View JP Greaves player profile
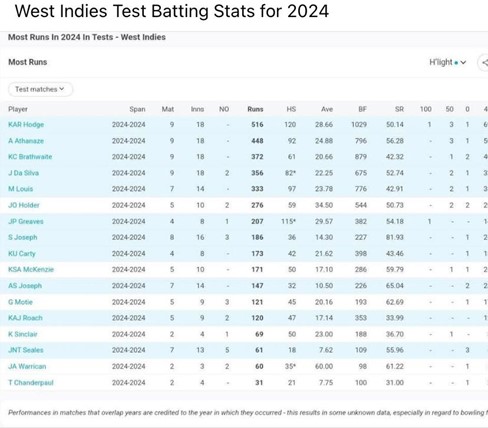This screenshot has height=428, width=488. click(x=26, y=221)
